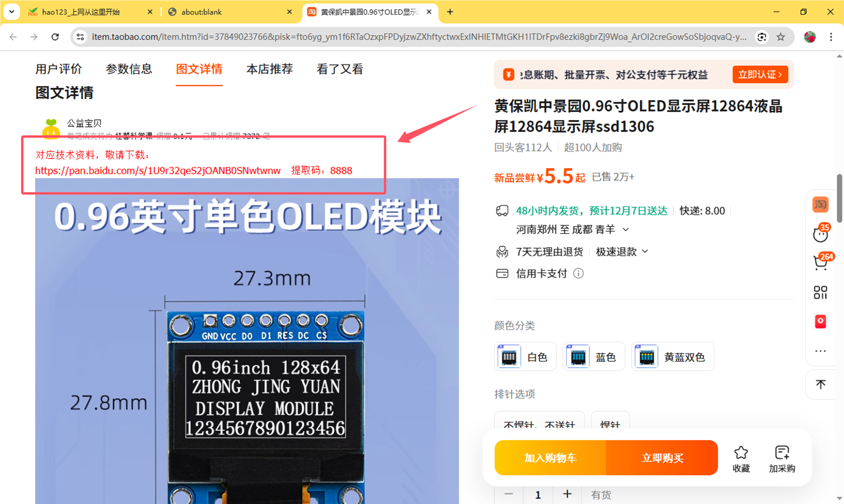Click the back-to-top arrow icon

click(x=820, y=384)
